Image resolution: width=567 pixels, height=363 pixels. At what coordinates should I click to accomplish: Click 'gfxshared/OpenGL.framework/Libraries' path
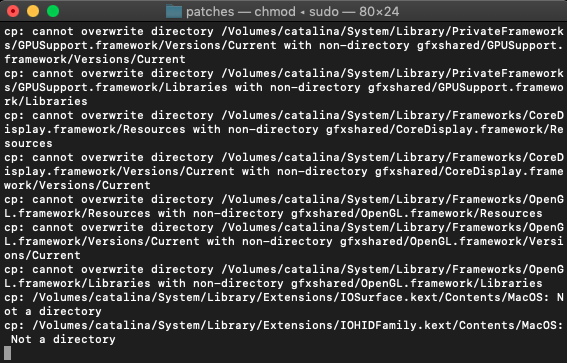[417, 283]
